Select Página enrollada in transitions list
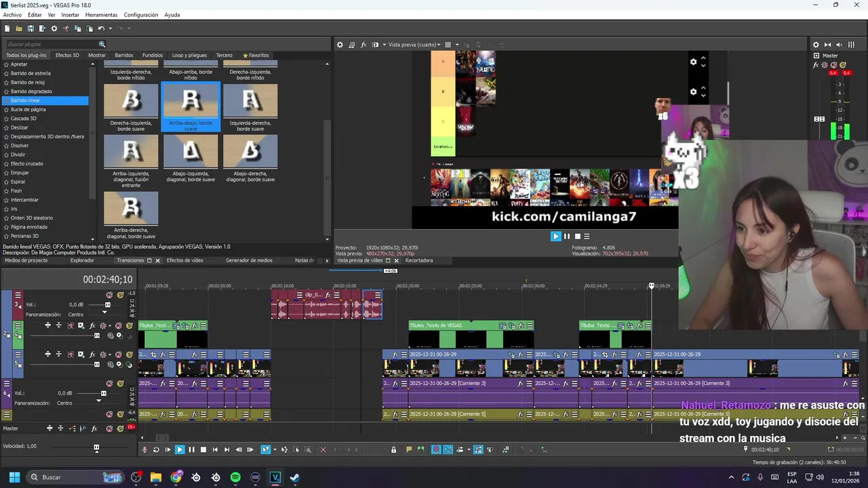 [x=29, y=227]
